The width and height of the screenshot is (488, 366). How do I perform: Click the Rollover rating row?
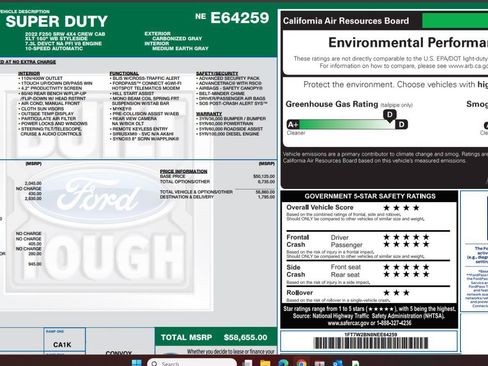[368, 293]
